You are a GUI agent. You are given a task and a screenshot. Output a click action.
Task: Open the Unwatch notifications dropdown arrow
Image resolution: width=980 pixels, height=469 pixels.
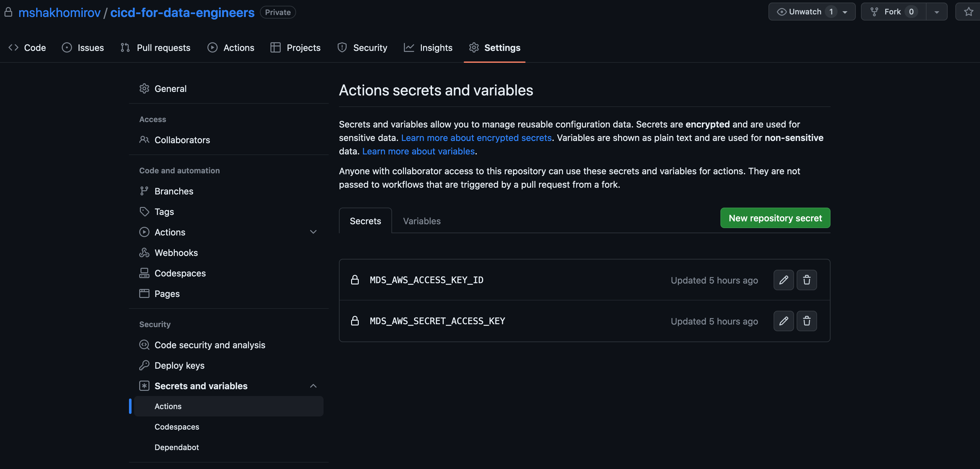click(845, 12)
